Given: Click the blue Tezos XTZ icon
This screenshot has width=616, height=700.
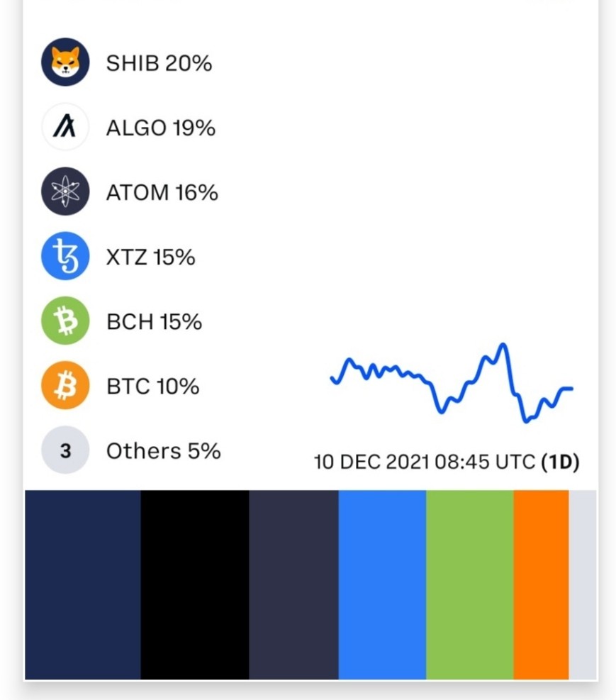Looking at the screenshot, I should point(65,256).
